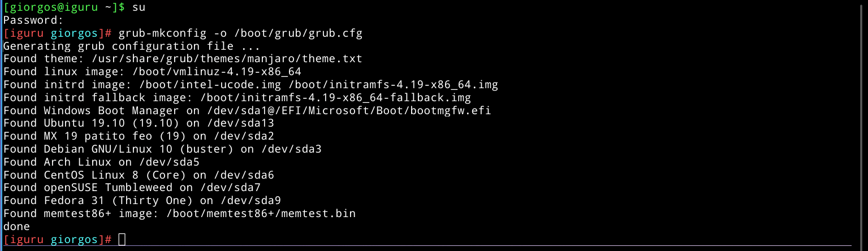Click the Password: prompt line

coord(33,20)
